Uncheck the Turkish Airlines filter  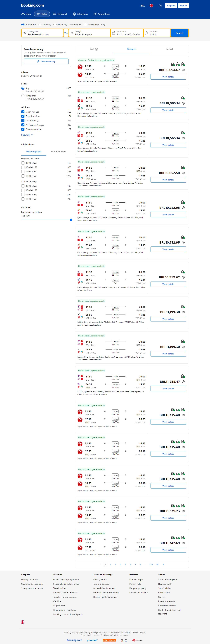coord(23,116)
